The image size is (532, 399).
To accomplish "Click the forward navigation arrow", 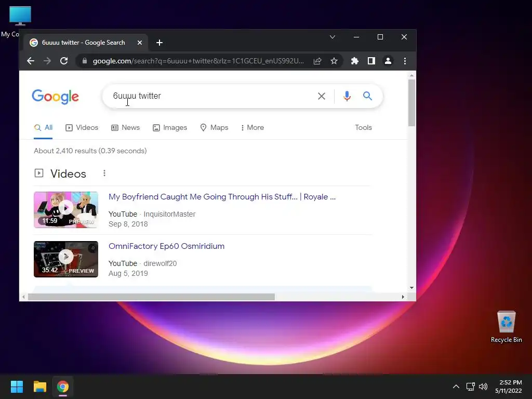I will point(47,61).
